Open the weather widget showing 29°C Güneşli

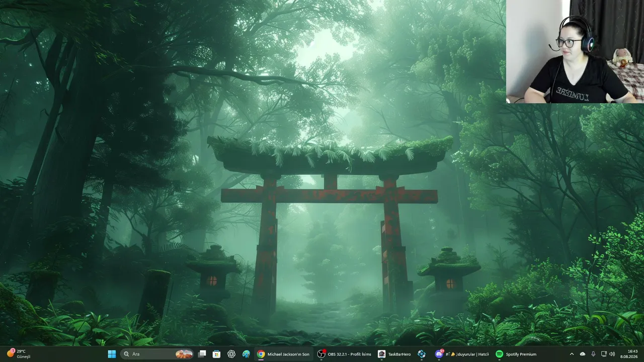tap(19, 354)
